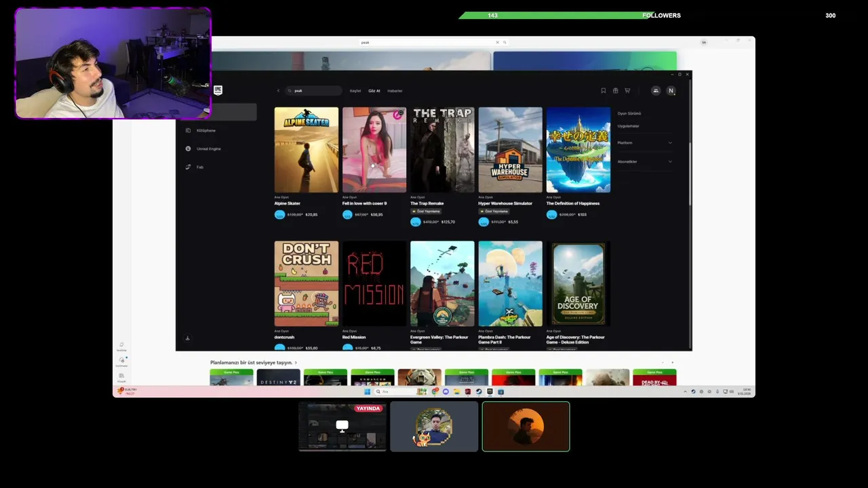Image resolution: width=868 pixels, height=488 pixels.
Task: Click the Epic Games logo icon
Action: pos(218,90)
